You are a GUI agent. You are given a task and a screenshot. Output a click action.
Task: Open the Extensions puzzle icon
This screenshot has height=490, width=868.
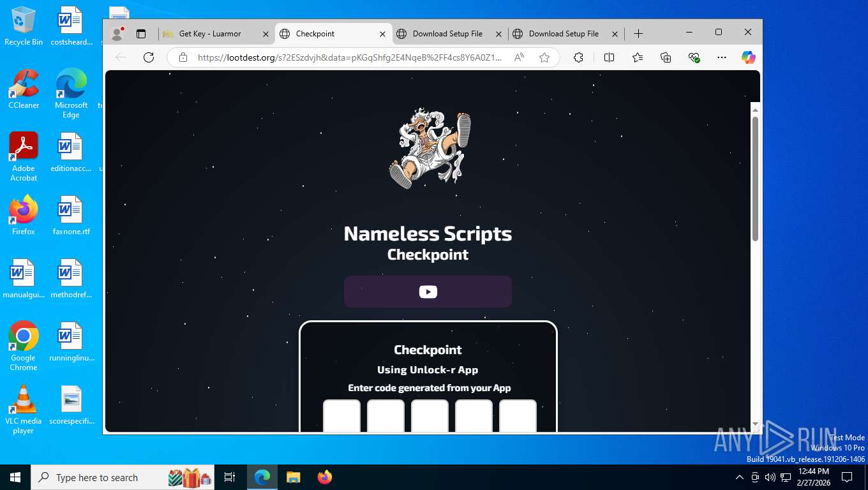[578, 57]
